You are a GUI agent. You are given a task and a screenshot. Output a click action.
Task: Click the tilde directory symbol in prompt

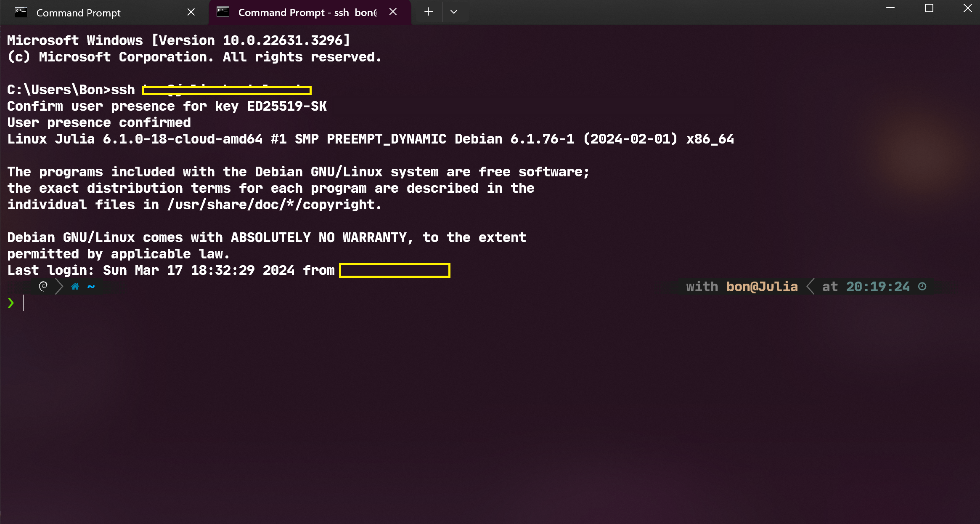[91, 287]
